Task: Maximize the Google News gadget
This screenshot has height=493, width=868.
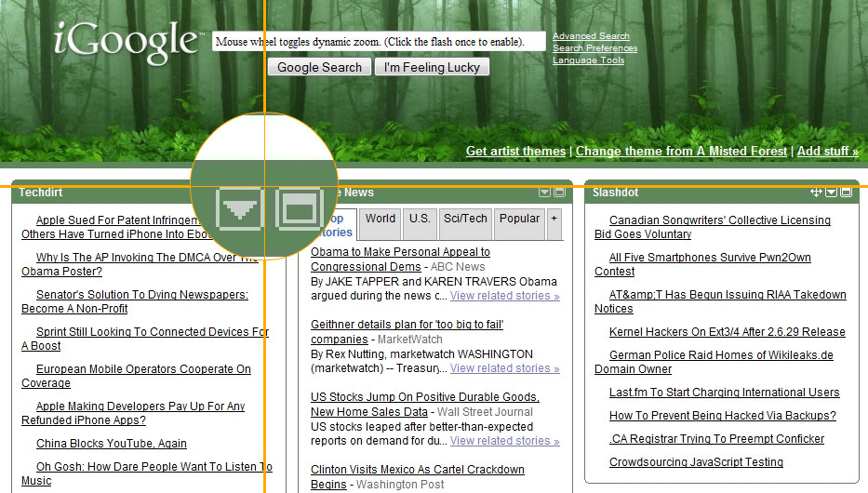Action: [x=559, y=193]
